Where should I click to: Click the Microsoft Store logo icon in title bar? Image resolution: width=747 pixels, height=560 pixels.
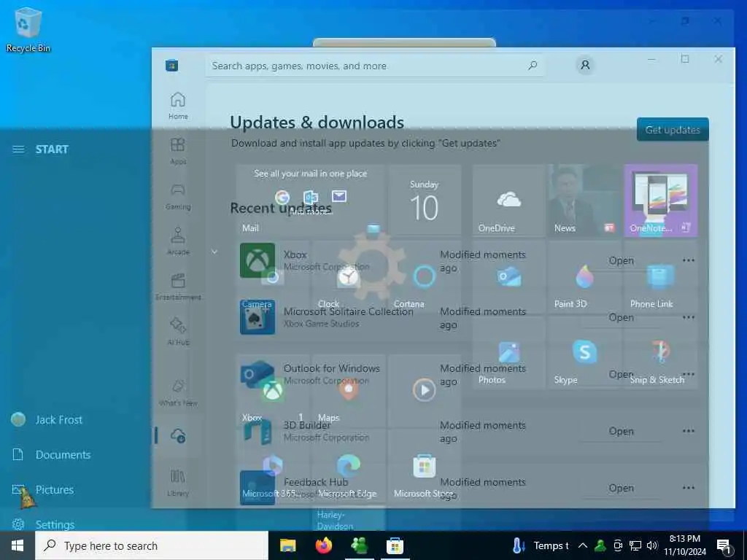[x=171, y=65]
